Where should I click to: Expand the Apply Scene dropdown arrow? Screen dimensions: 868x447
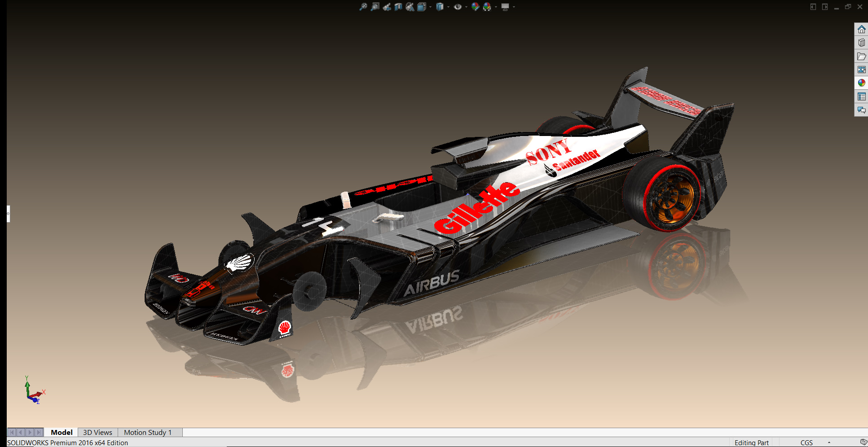(496, 7)
